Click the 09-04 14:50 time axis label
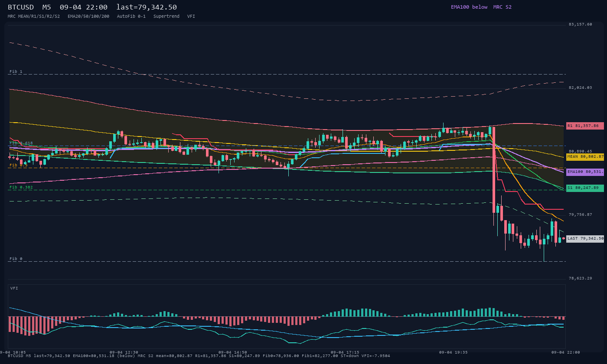The width and height of the screenshot is (607, 364). click(x=233, y=352)
